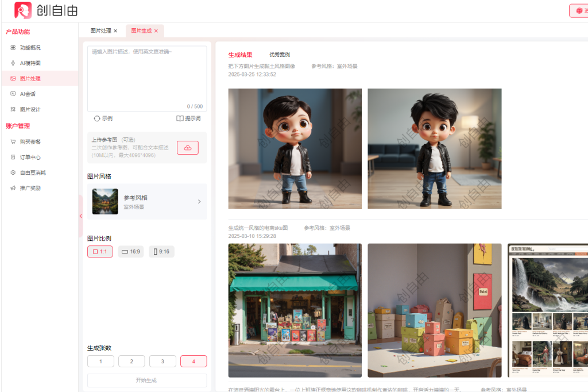Switch to the 优秀案例 tab
This screenshot has height=392, width=588.
280,55
